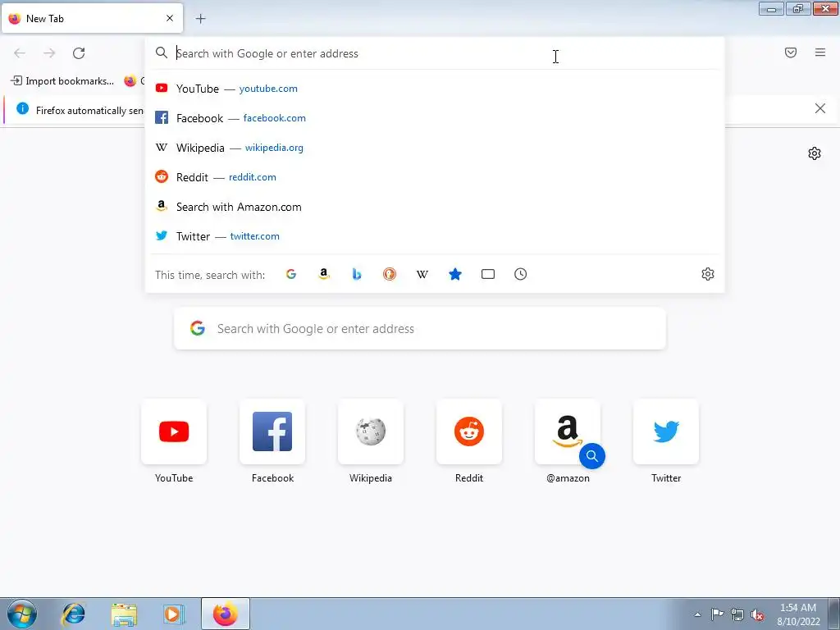Open a new tab with the plus button
The image size is (840, 630).
click(x=200, y=19)
